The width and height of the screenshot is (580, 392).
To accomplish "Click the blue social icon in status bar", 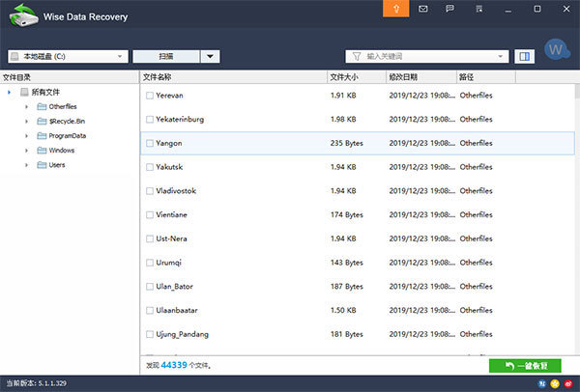I will point(542,384).
